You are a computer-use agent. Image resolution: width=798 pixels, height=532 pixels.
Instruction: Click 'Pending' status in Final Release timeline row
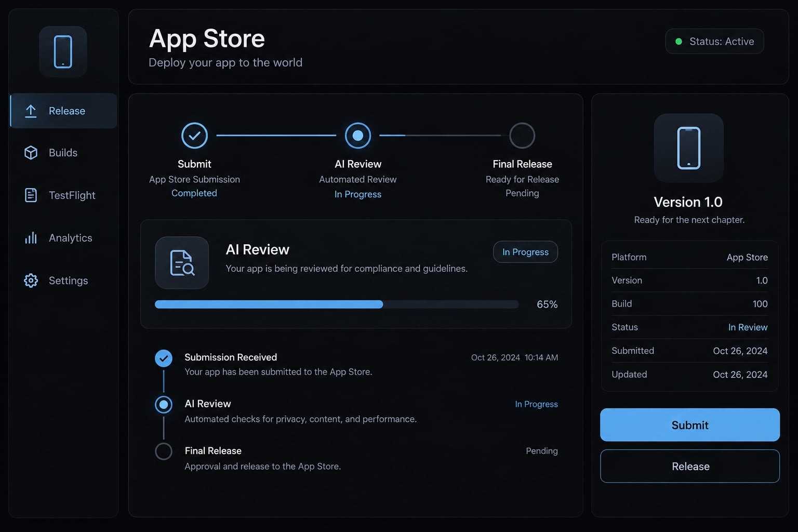pyautogui.click(x=542, y=451)
